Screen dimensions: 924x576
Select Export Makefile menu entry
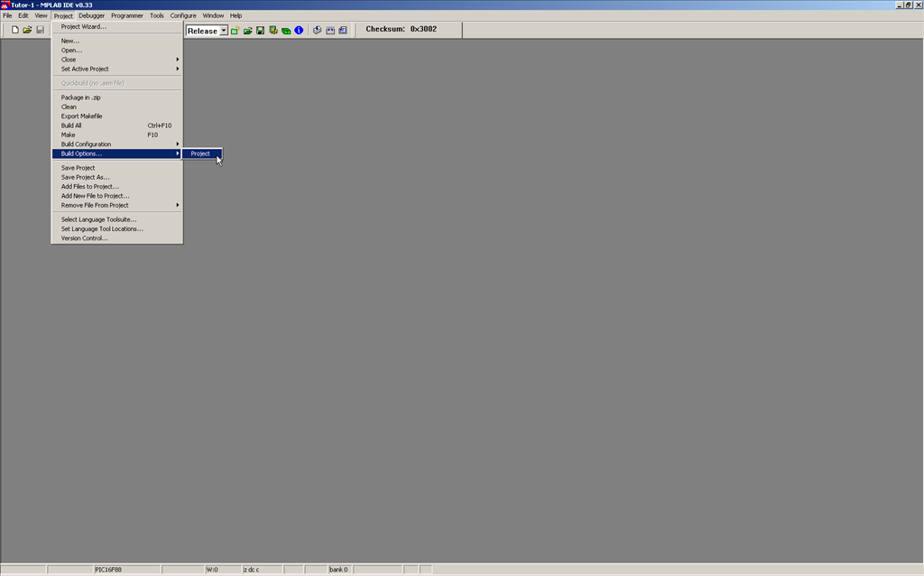pos(81,116)
